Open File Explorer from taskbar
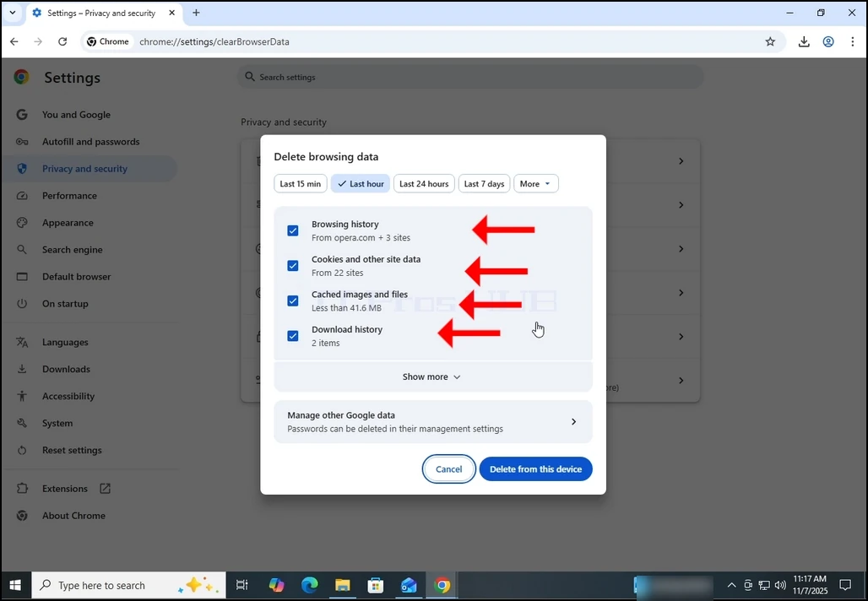Viewport: 868px width, 601px height. [x=343, y=585]
